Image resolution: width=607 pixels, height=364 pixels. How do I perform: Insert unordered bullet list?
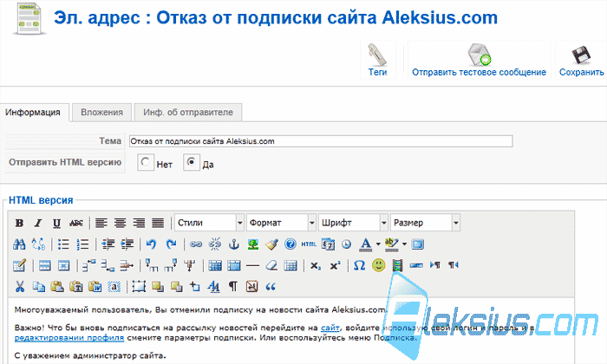click(x=63, y=244)
